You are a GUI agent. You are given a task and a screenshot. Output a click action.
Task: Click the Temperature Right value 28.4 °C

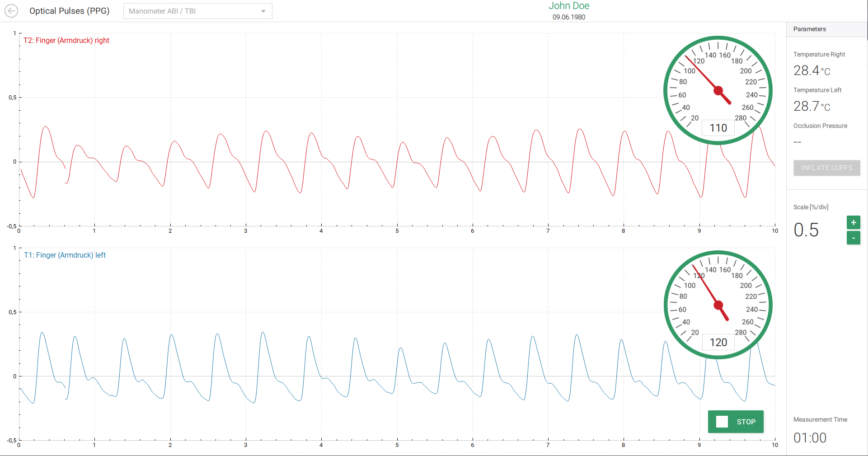point(812,71)
